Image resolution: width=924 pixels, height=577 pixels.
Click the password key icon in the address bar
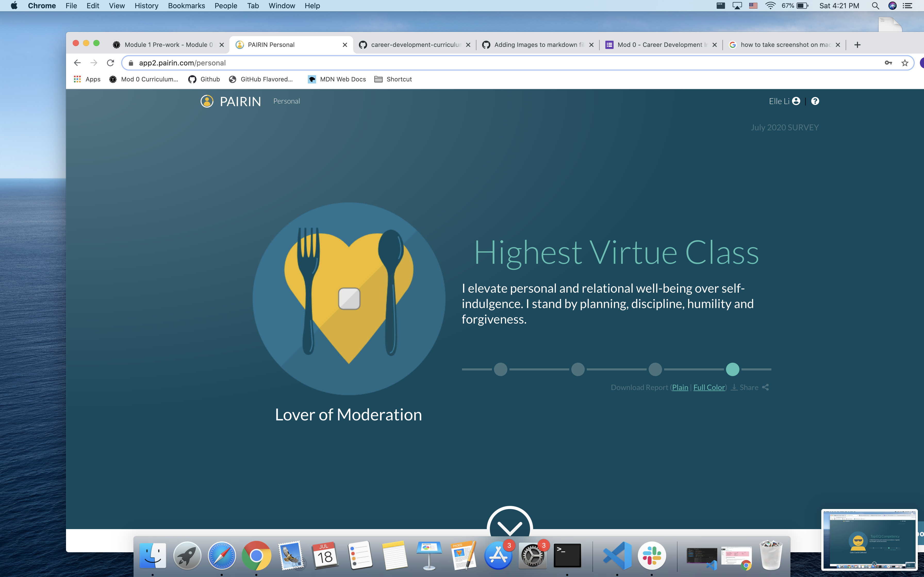(x=888, y=63)
